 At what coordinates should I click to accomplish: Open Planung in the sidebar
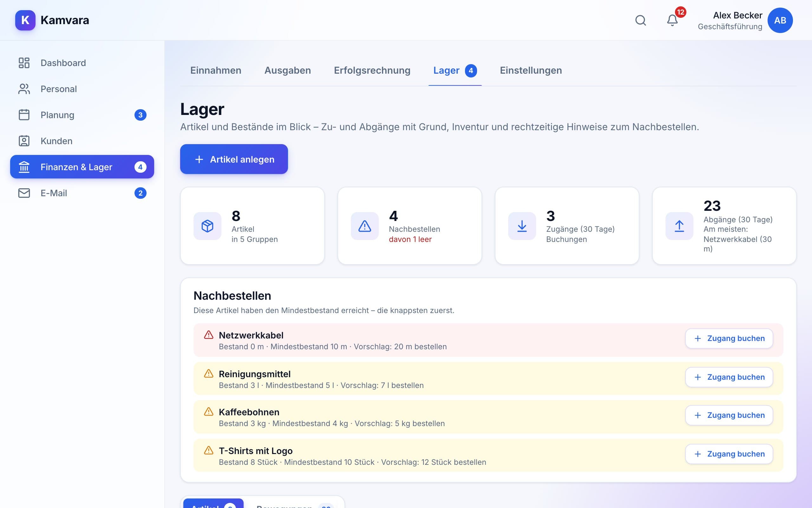pyautogui.click(x=82, y=115)
